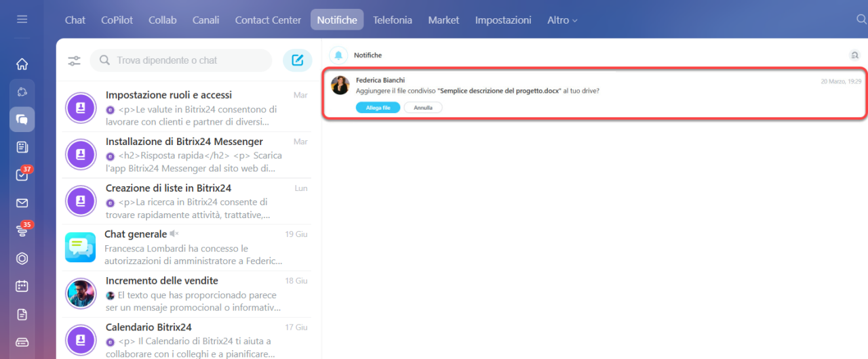Click the Notifiche panel header title

pyautogui.click(x=368, y=55)
